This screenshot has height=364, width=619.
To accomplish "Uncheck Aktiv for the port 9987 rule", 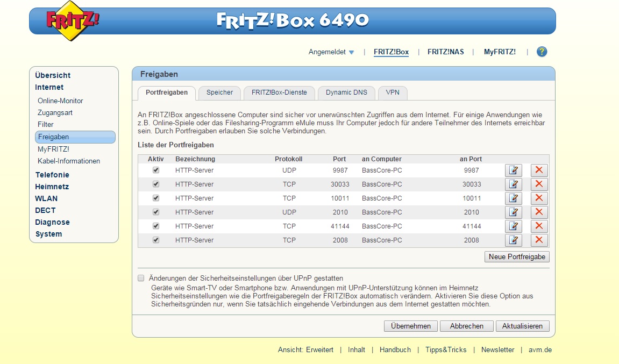I will pyautogui.click(x=156, y=170).
